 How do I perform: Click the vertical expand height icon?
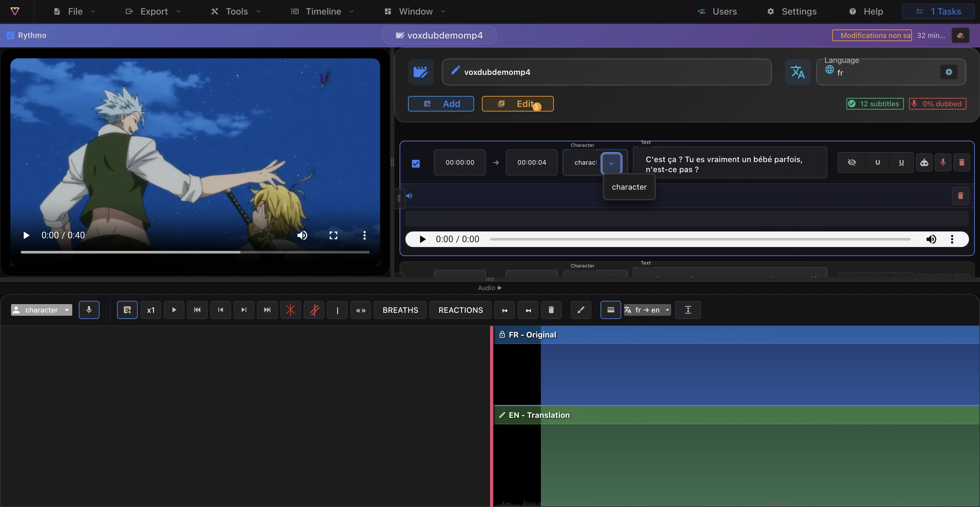(688, 310)
